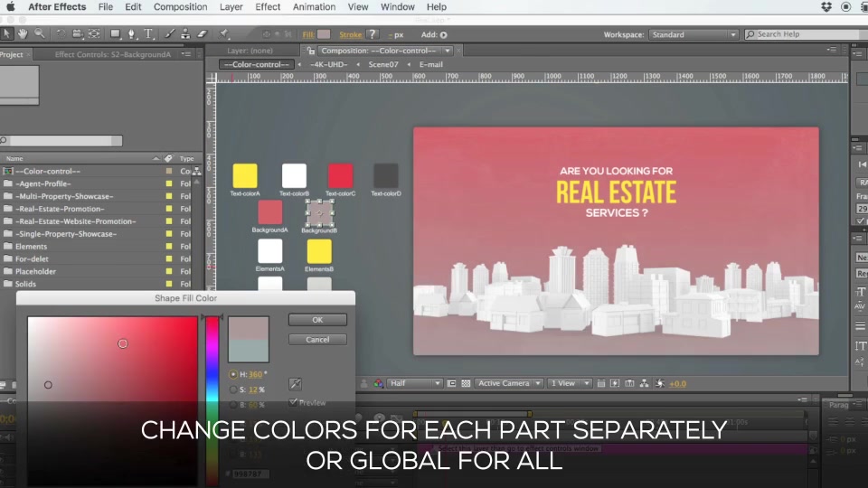Open the Effect menu
This screenshot has height=488, width=868.
pos(268,6)
